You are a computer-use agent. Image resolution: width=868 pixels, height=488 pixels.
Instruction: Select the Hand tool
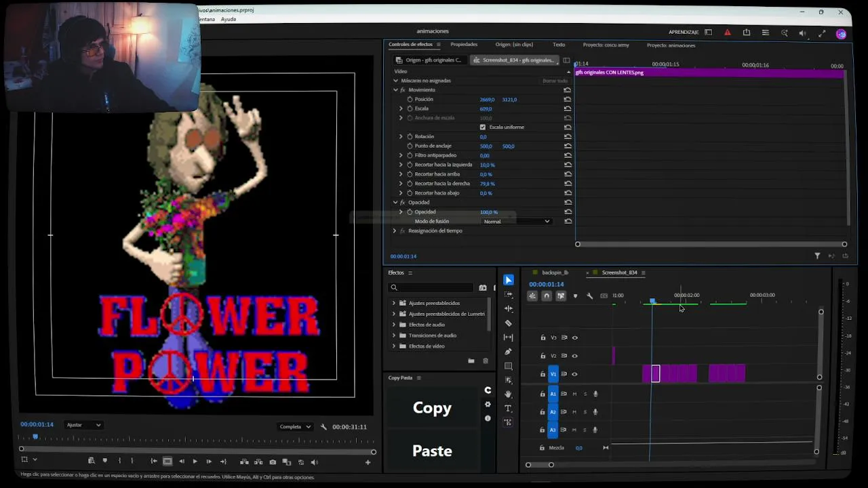point(509,394)
